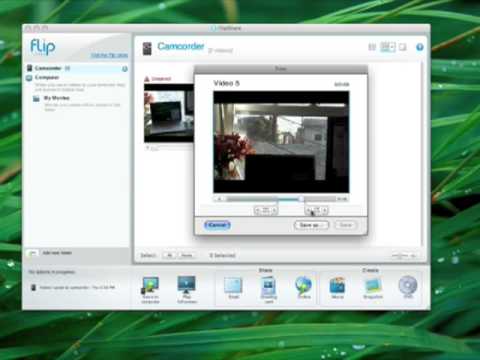The image size is (480, 360).
Task: Click the Video 5 title text
Action: [226, 83]
